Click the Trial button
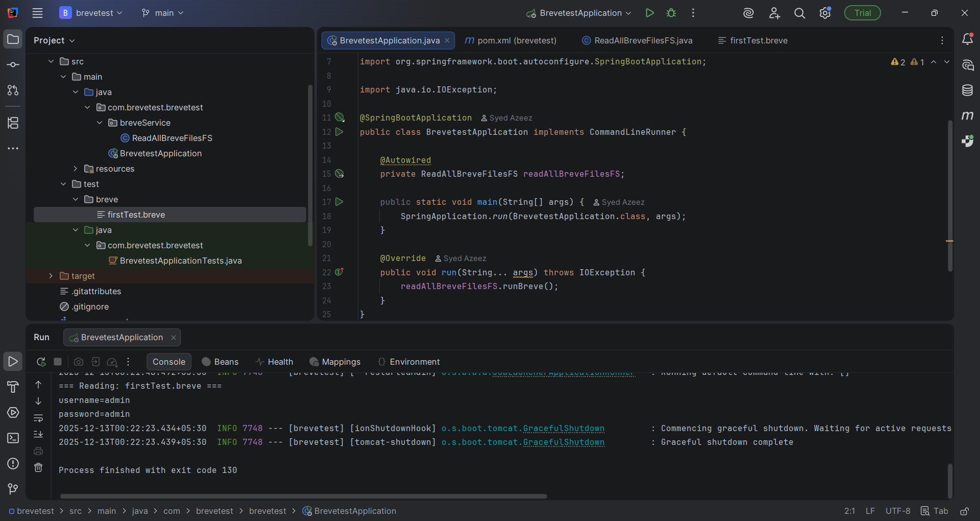 [x=862, y=13]
